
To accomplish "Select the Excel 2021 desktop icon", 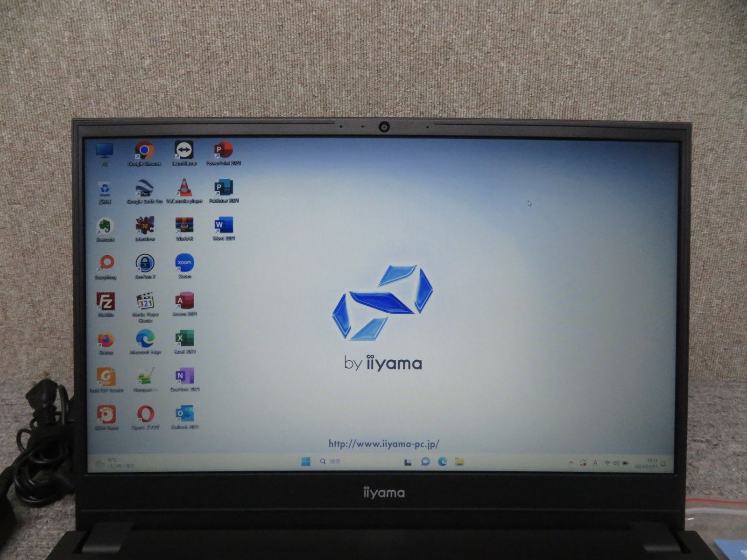I will pos(184,342).
